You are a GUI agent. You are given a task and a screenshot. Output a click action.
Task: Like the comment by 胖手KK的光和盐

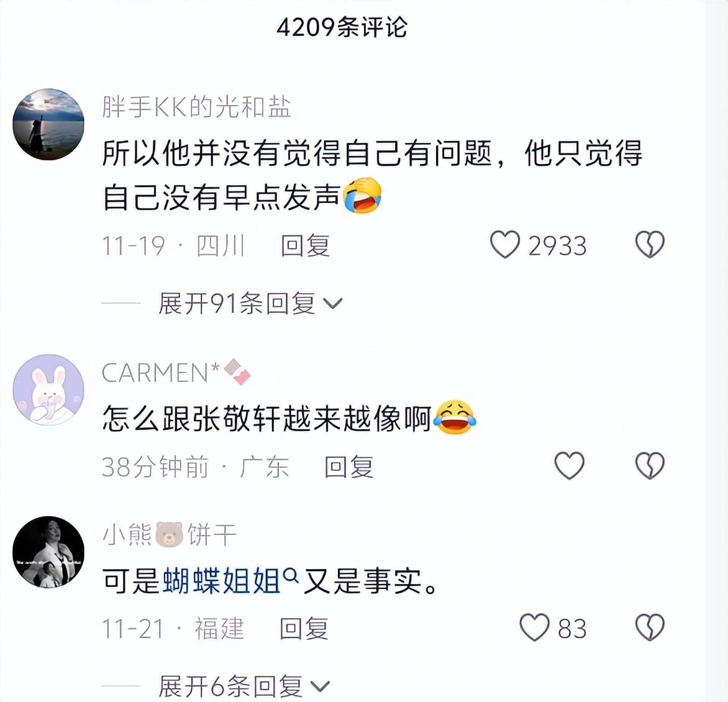pyautogui.click(x=505, y=245)
